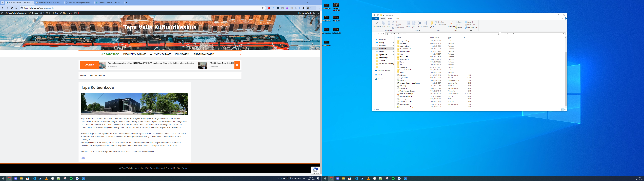Bookmark this page with the star icon
Screen dimensions: 644x181
click(x=263, y=8)
